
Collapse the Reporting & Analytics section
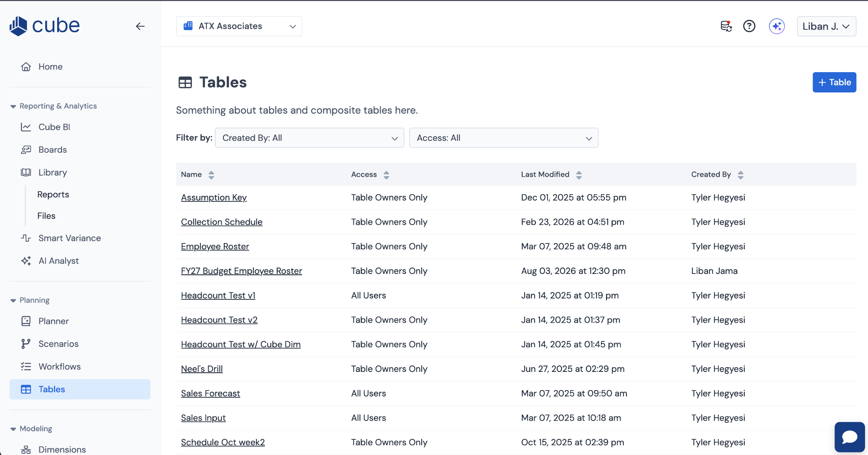coord(13,106)
